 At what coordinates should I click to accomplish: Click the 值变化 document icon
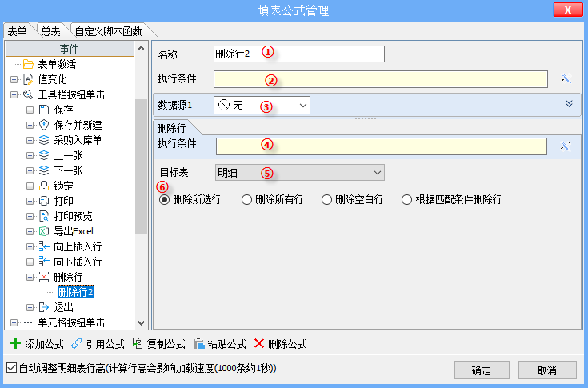[28, 79]
